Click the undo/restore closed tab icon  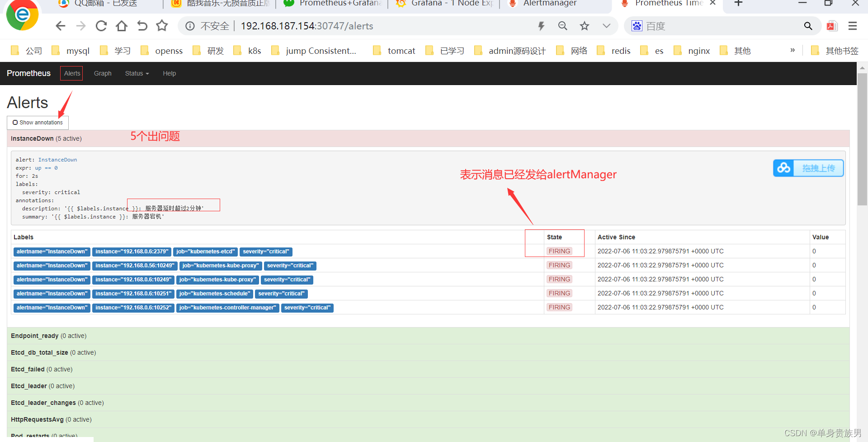[x=142, y=26]
